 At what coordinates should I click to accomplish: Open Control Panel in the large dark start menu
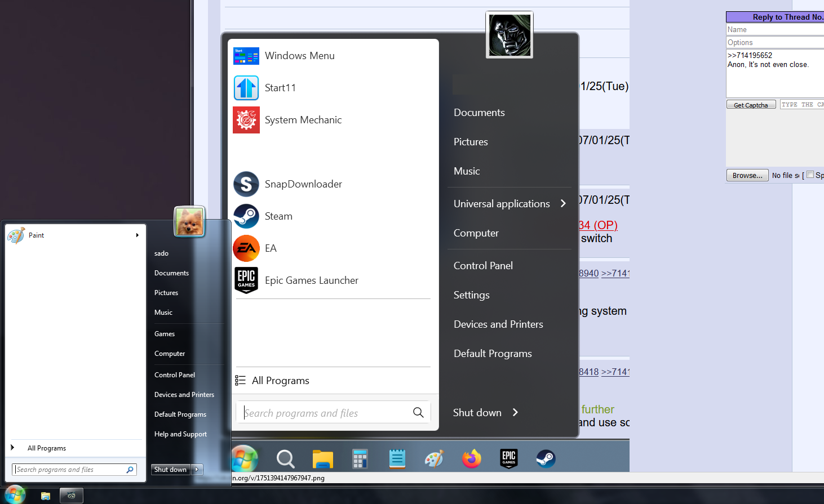point(483,266)
